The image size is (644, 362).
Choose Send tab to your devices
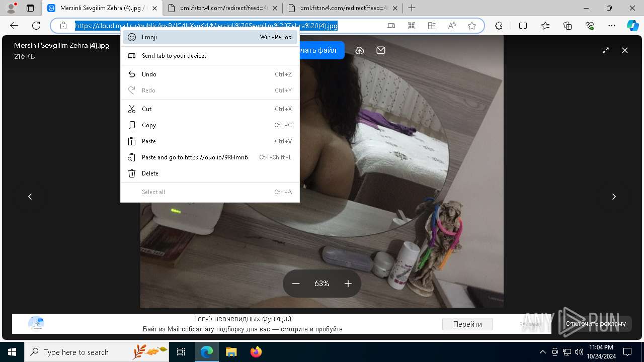(x=210, y=56)
